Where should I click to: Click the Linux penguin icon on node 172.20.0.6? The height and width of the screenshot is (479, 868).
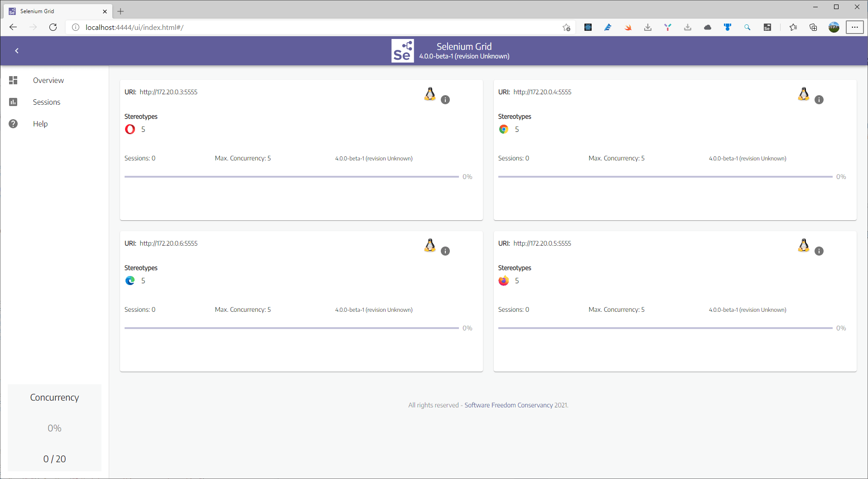(430, 245)
